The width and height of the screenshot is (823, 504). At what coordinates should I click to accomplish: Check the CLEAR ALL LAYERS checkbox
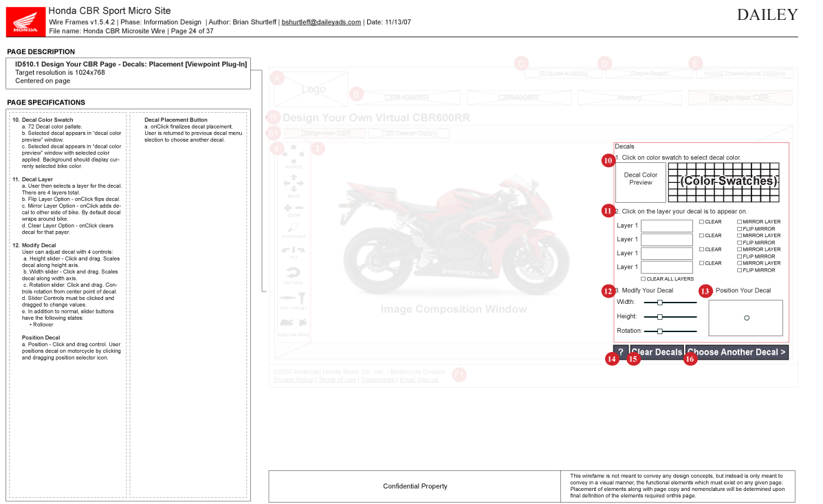(x=644, y=279)
